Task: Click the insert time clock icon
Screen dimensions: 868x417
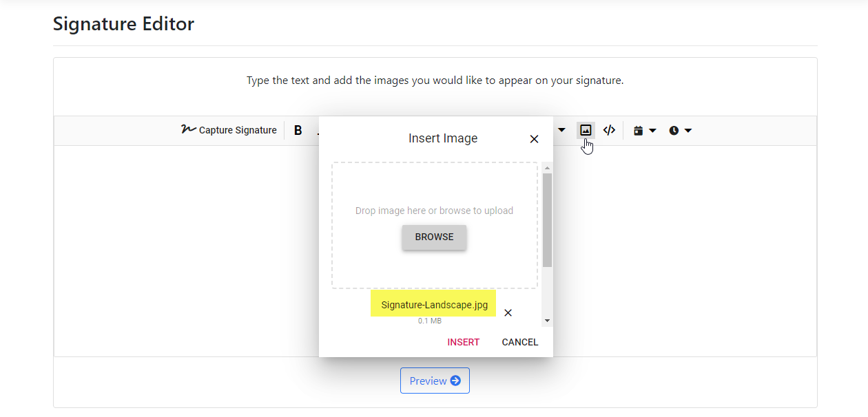Action: click(674, 130)
